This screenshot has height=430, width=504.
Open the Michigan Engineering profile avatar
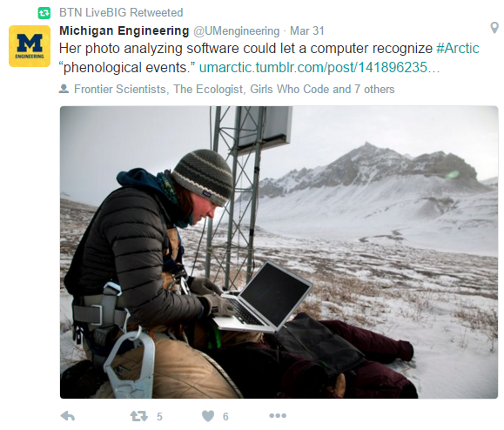[x=30, y=46]
